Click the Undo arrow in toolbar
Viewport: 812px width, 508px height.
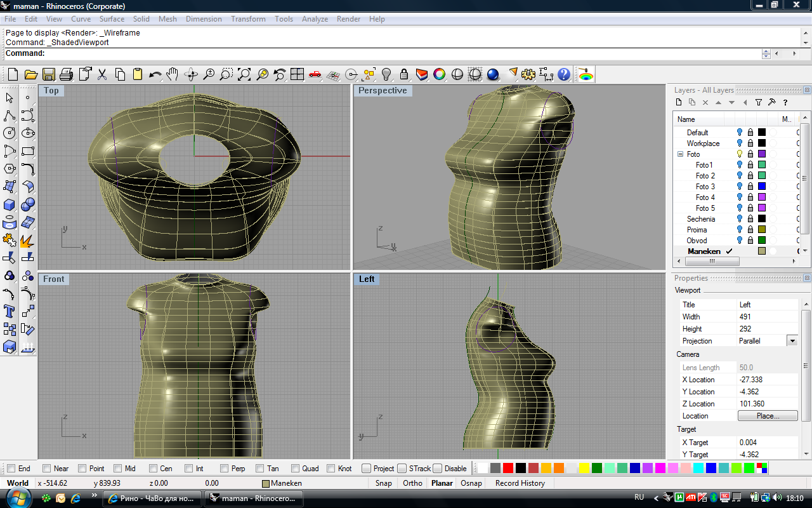155,74
